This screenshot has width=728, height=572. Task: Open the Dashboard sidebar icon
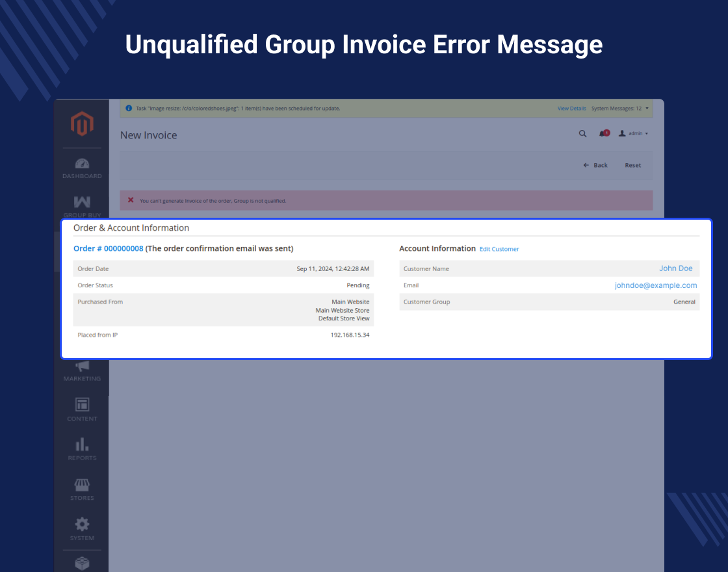pos(82,168)
